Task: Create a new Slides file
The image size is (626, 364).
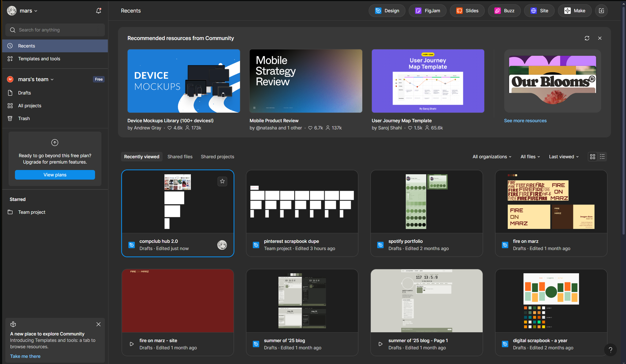Action: [467, 11]
